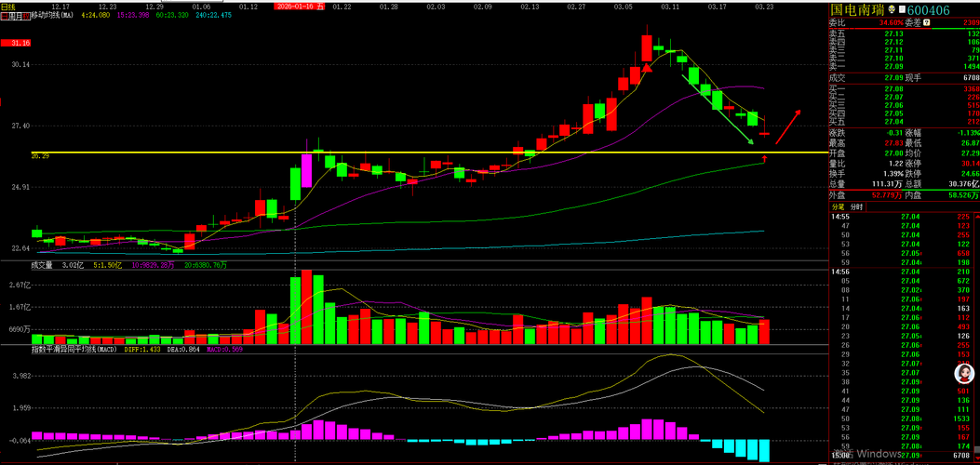Click the 日线 chart label

pos(7,7)
